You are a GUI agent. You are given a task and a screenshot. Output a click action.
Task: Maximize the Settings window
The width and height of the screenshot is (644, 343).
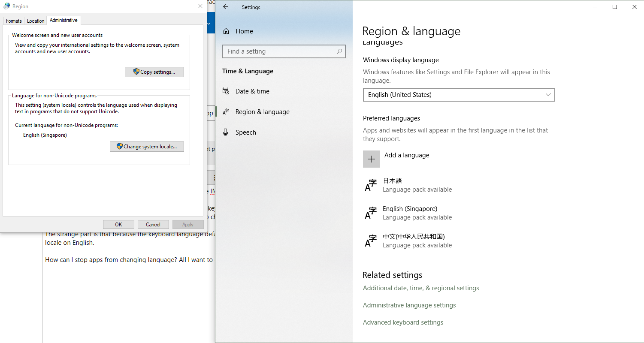(615, 7)
